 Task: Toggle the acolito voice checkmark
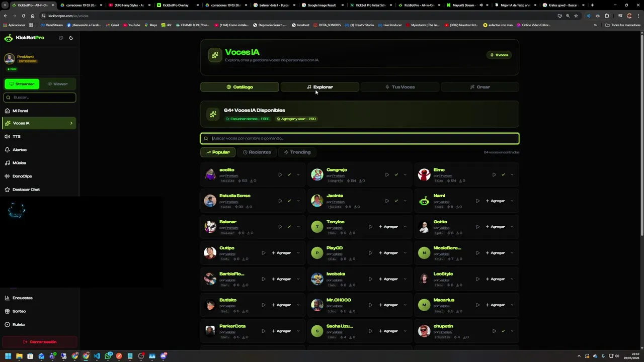click(289, 174)
